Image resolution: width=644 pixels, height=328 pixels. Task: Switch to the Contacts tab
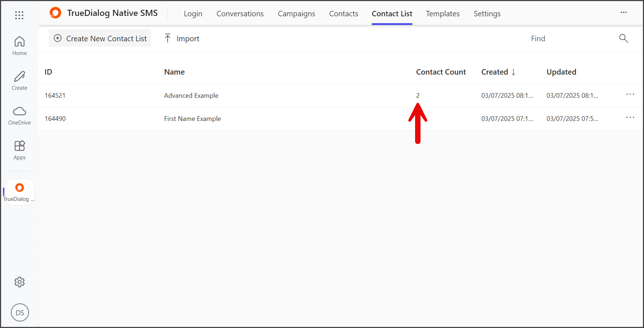[344, 14]
